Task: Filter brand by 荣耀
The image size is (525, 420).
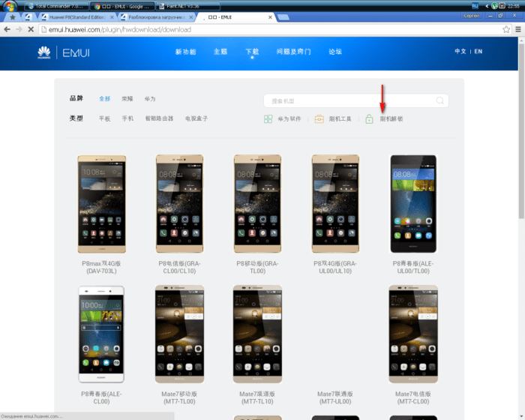Action: 127,98
